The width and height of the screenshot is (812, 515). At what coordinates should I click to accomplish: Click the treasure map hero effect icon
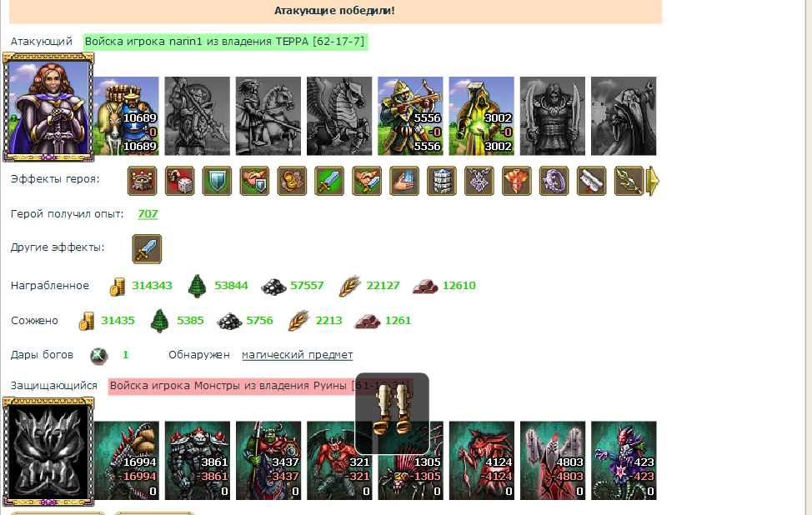tap(292, 181)
